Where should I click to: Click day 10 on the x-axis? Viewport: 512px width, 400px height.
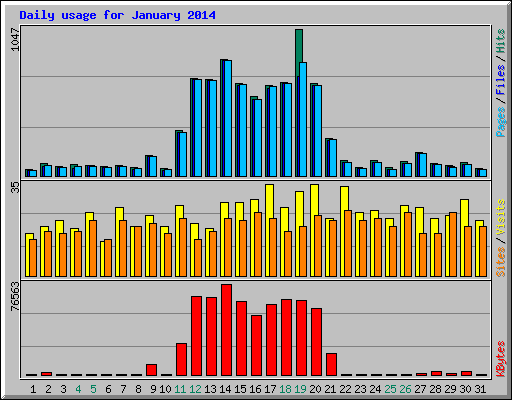(165, 389)
